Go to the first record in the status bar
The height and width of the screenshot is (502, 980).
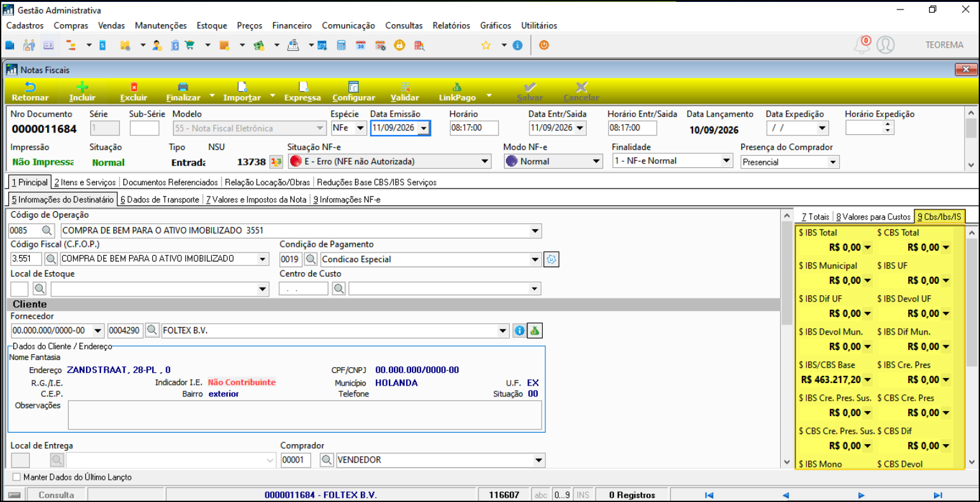click(x=709, y=495)
